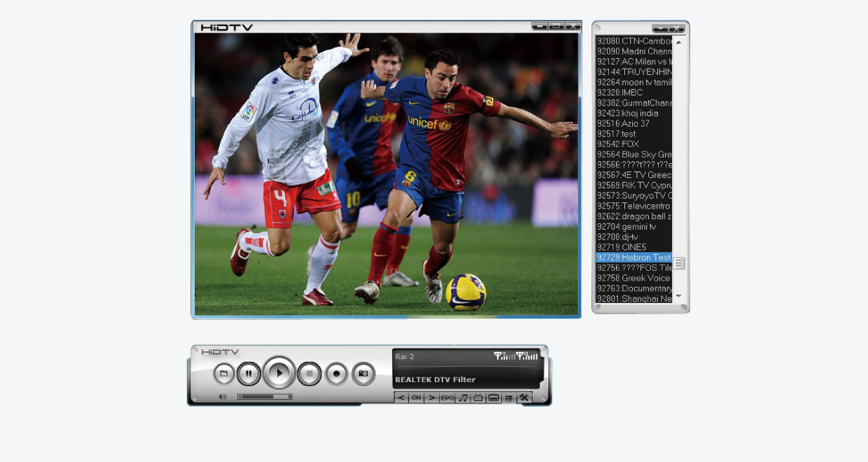The height and width of the screenshot is (462, 868).
Task: Select channel 92542:FOX
Action: [x=634, y=144]
